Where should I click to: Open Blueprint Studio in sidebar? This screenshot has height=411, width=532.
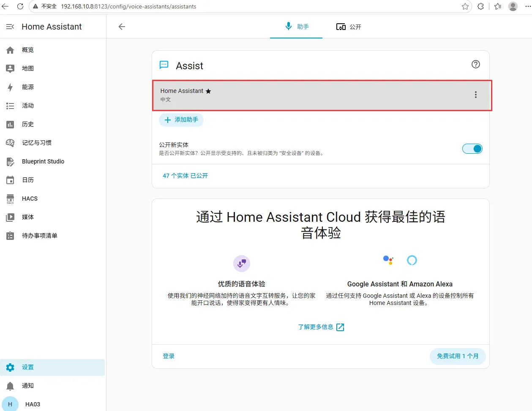pyautogui.click(x=52, y=161)
